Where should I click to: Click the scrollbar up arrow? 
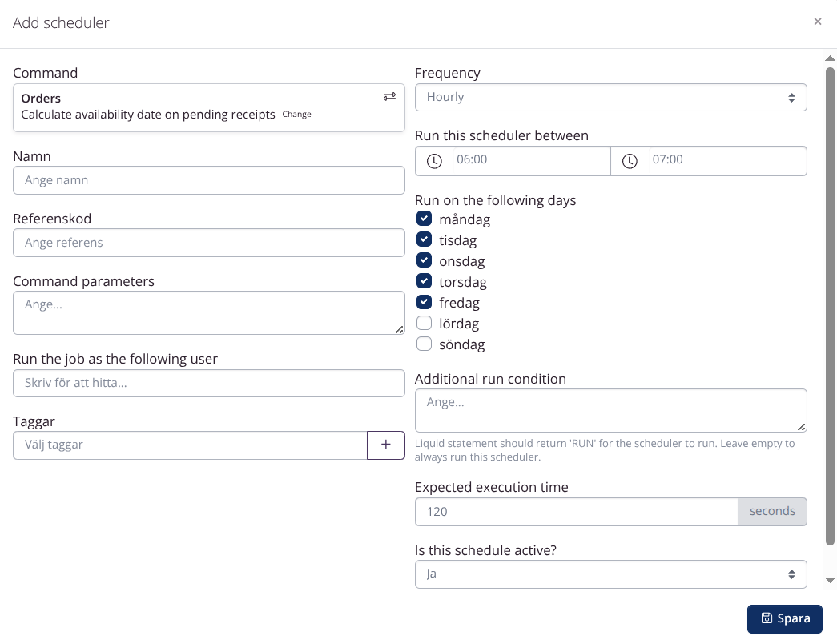point(830,58)
